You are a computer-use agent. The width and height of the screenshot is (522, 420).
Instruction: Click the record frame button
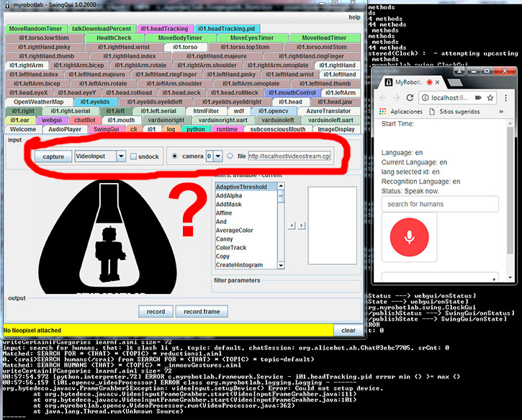(x=202, y=311)
